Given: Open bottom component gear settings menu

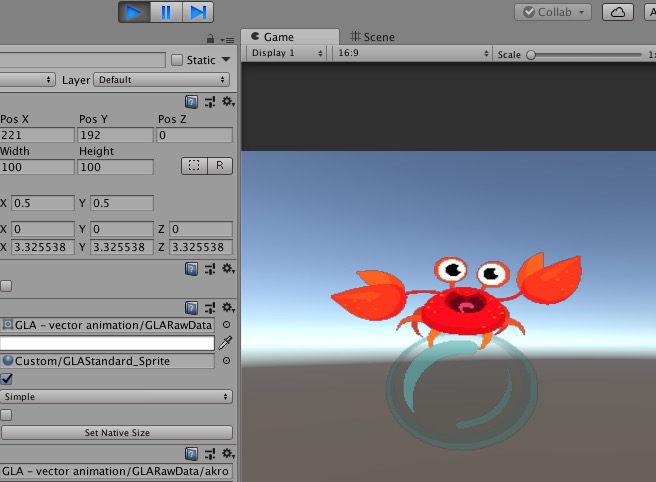Looking at the screenshot, I should pos(228,454).
